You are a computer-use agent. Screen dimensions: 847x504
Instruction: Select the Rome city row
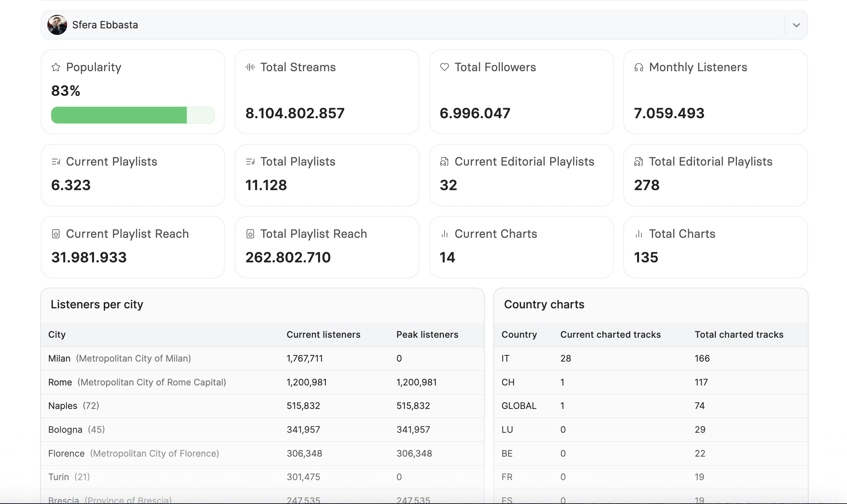tap(262, 382)
